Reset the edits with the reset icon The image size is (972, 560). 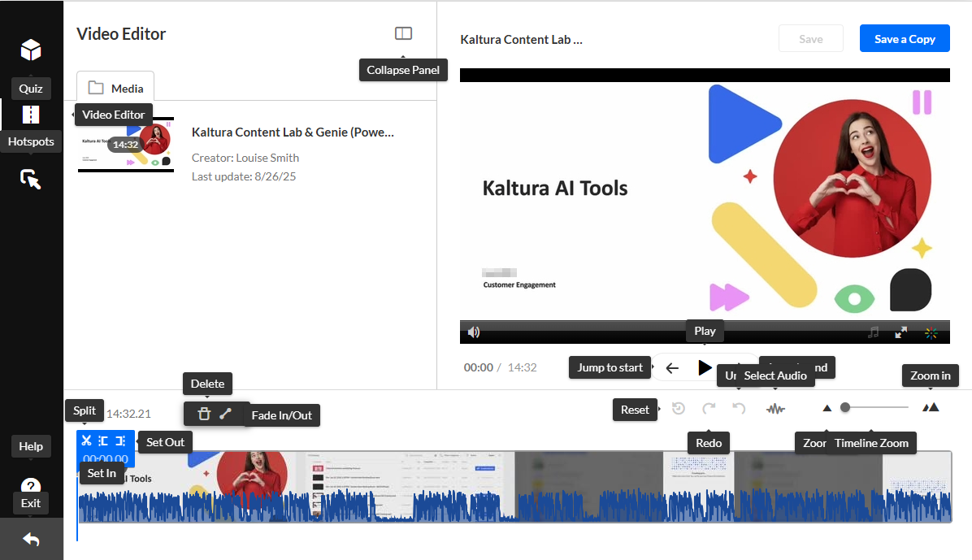click(679, 408)
